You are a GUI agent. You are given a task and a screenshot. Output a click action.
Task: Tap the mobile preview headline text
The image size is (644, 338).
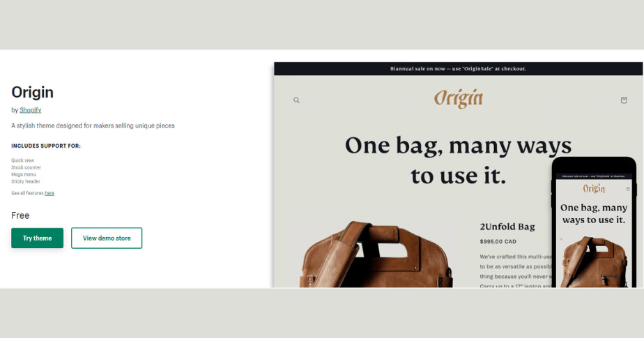point(594,213)
